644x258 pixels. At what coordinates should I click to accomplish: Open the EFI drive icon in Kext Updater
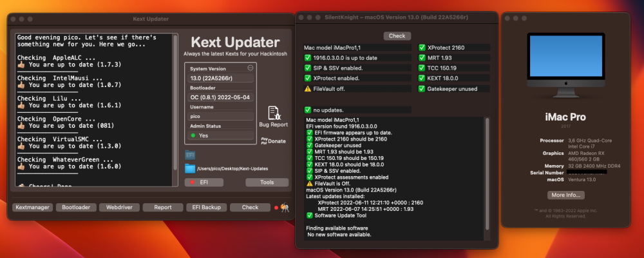[190, 155]
